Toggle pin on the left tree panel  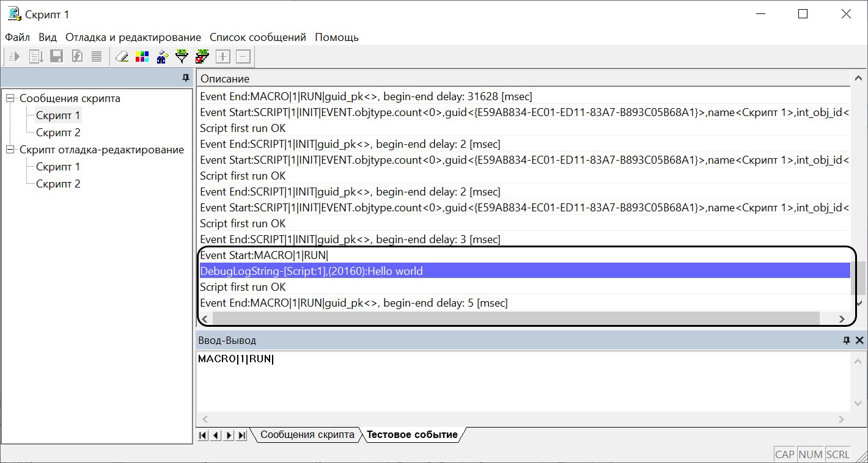[186, 78]
